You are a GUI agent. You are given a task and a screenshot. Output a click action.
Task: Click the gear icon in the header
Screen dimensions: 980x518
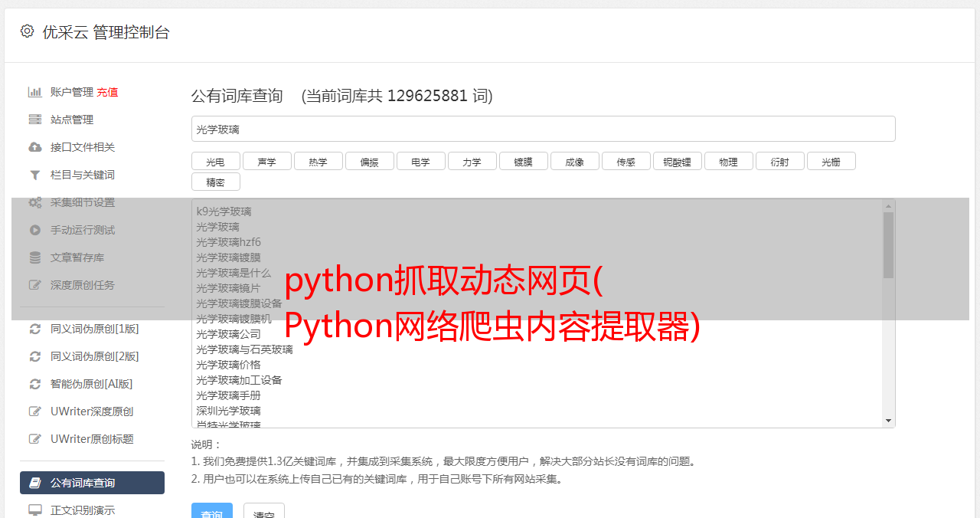(27, 31)
